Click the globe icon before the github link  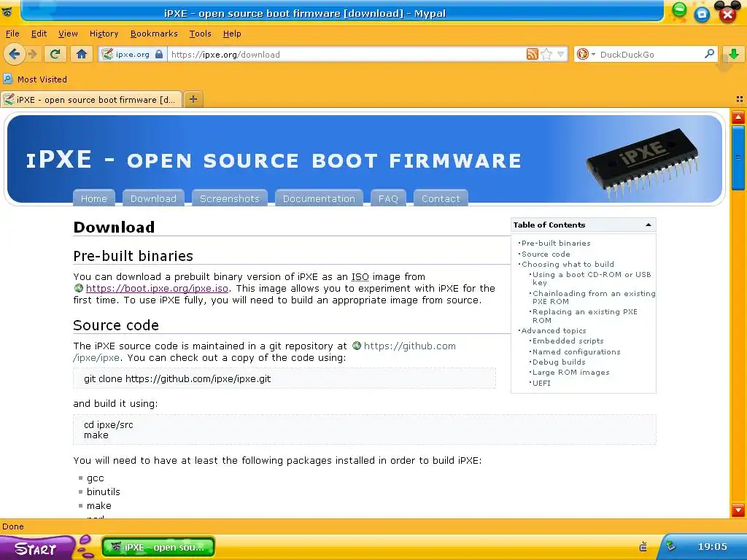click(357, 346)
